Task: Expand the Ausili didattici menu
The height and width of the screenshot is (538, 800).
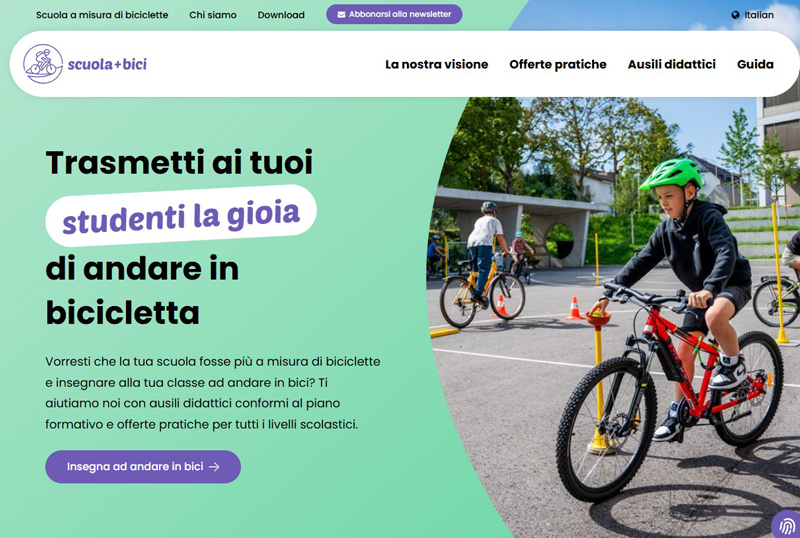Action: click(x=671, y=64)
